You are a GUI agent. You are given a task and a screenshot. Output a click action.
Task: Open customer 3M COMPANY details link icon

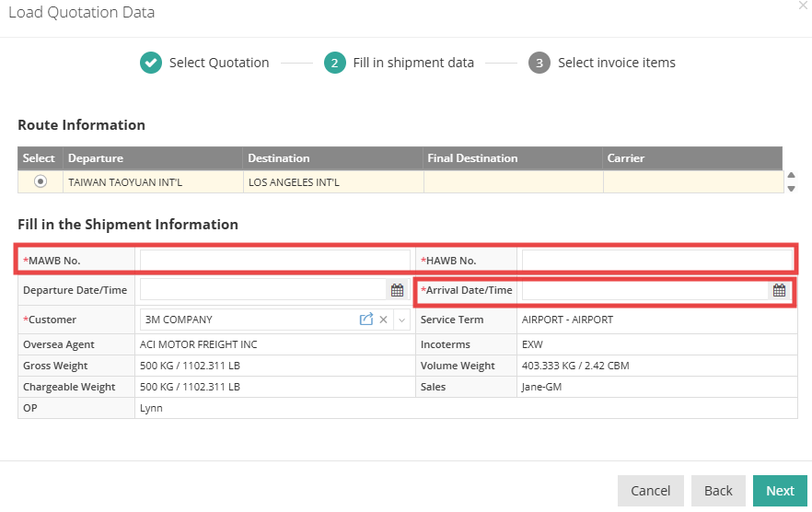coord(365,320)
